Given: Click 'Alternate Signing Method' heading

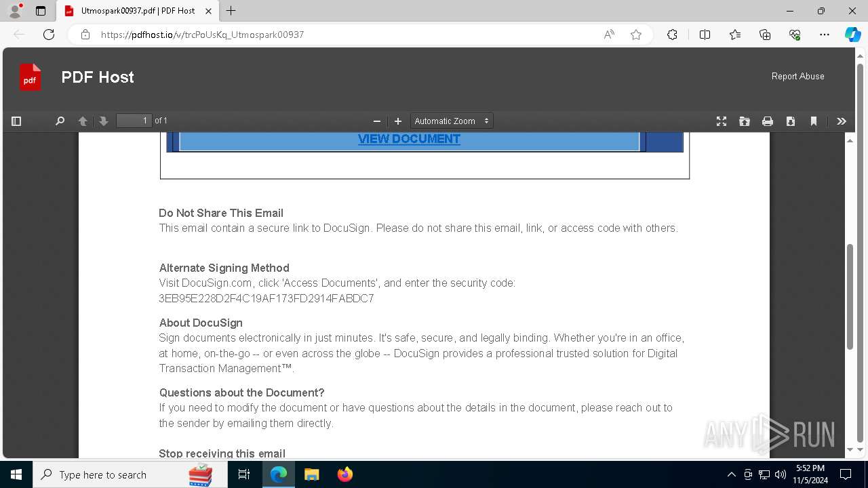Looking at the screenshot, I should (x=224, y=268).
